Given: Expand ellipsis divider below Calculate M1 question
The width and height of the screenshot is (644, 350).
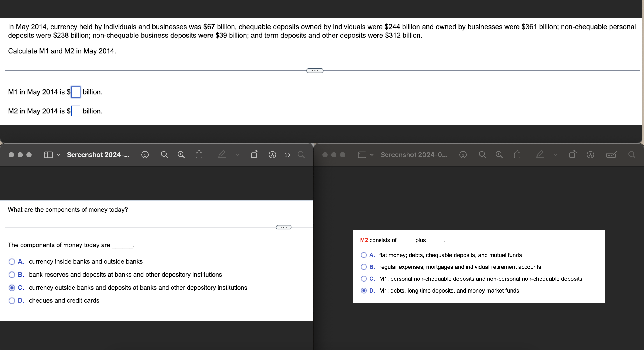Looking at the screenshot, I should click(x=315, y=71).
